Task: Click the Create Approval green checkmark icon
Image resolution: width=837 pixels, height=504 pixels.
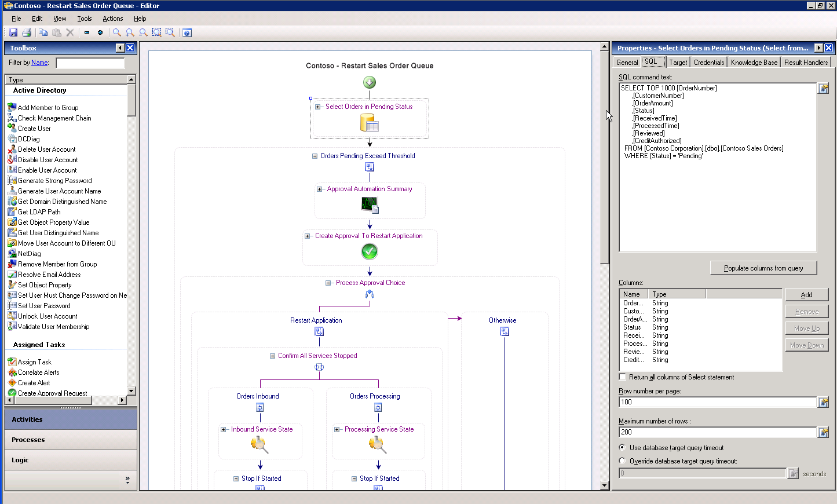Action: coord(370,251)
